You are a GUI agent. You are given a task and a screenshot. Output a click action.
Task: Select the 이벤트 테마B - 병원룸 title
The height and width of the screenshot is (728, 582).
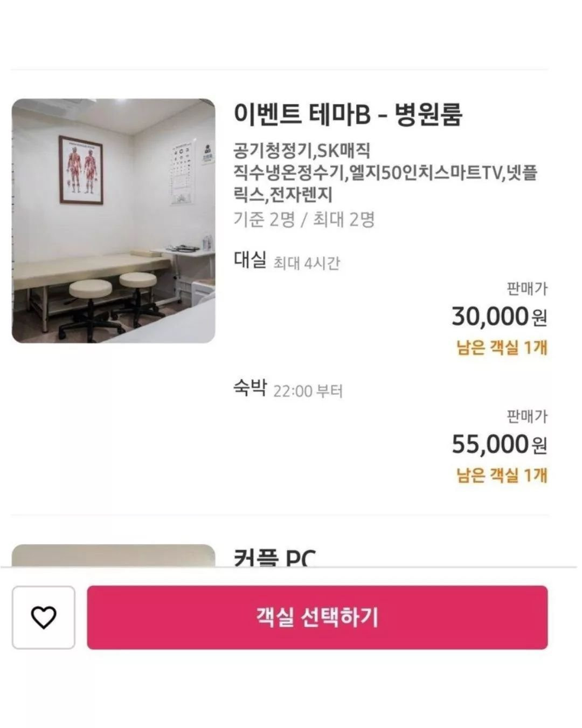[348, 114]
